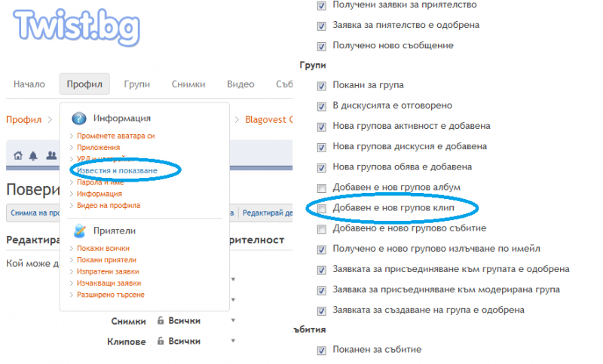The height and width of the screenshot is (364, 603).
Task: Select the Разширено търсене link
Action: click(x=110, y=295)
